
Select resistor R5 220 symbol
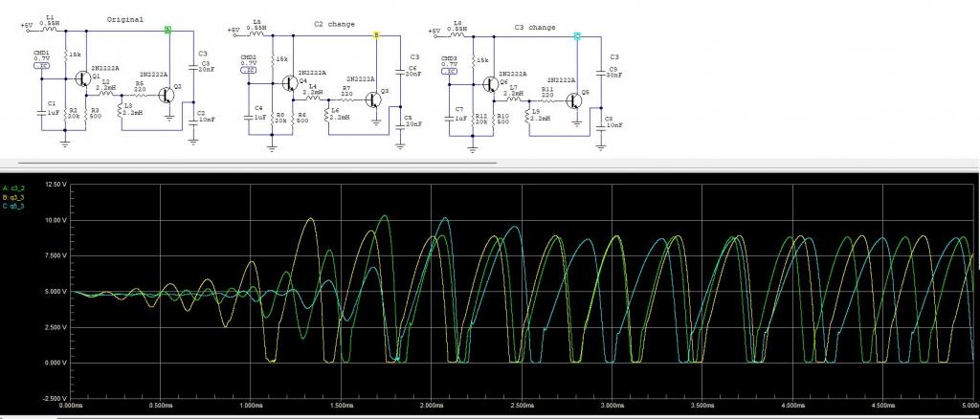[x=138, y=95]
